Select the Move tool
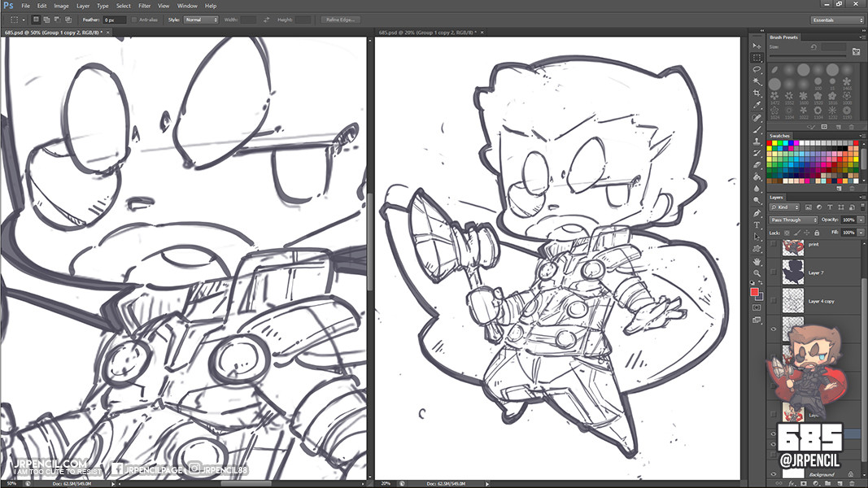 point(757,46)
